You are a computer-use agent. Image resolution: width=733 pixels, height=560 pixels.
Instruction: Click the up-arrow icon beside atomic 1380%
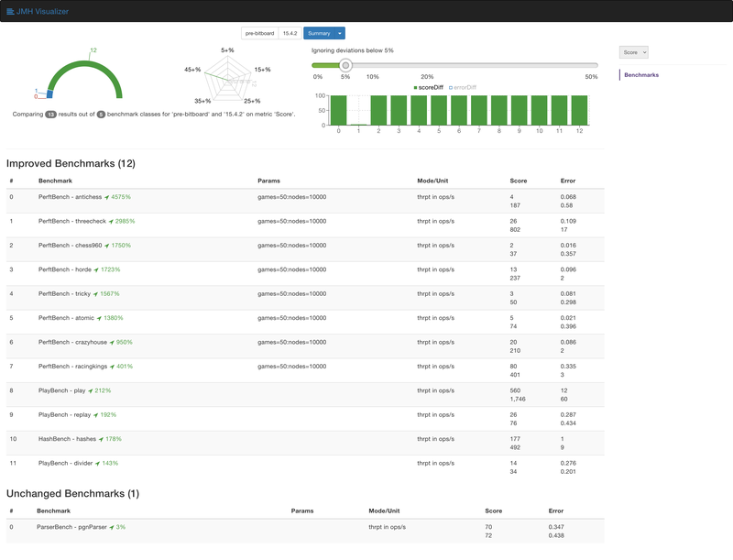coord(99,318)
